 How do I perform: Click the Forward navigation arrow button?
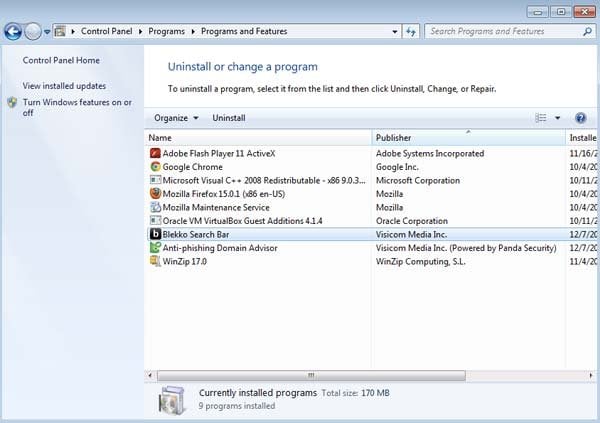point(33,31)
